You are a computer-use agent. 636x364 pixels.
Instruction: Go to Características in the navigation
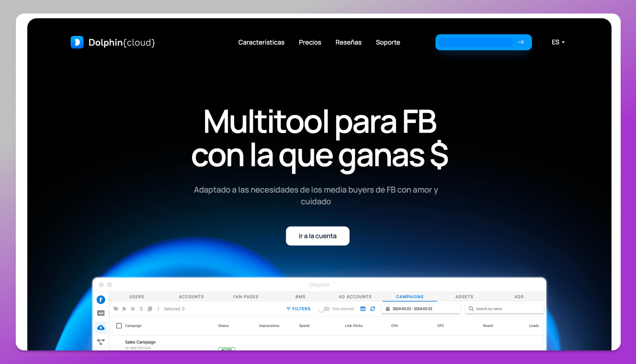[x=261, y=42]
